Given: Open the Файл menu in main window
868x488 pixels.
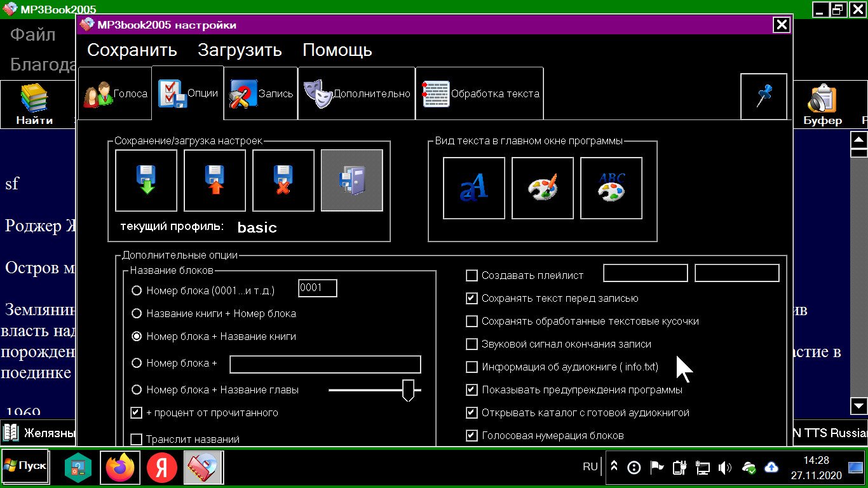Looking at the screenshot, I should (33, 34).
